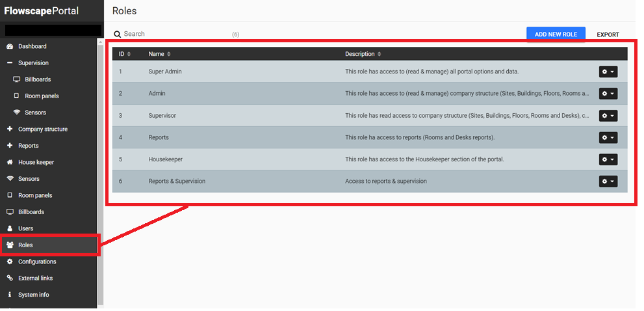Click the icon beside the lower Room panels item
The width and height of the screenshot is (644, 311).
(10, 195)
